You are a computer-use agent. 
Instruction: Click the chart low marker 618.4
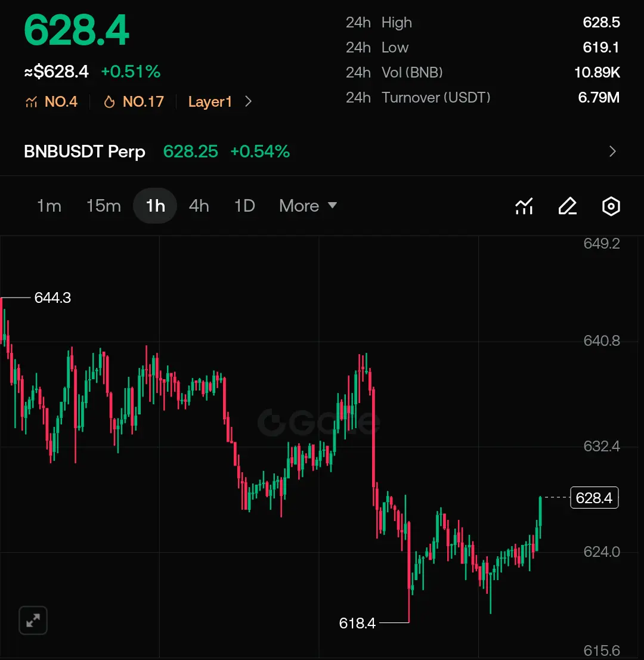point(357,623)
